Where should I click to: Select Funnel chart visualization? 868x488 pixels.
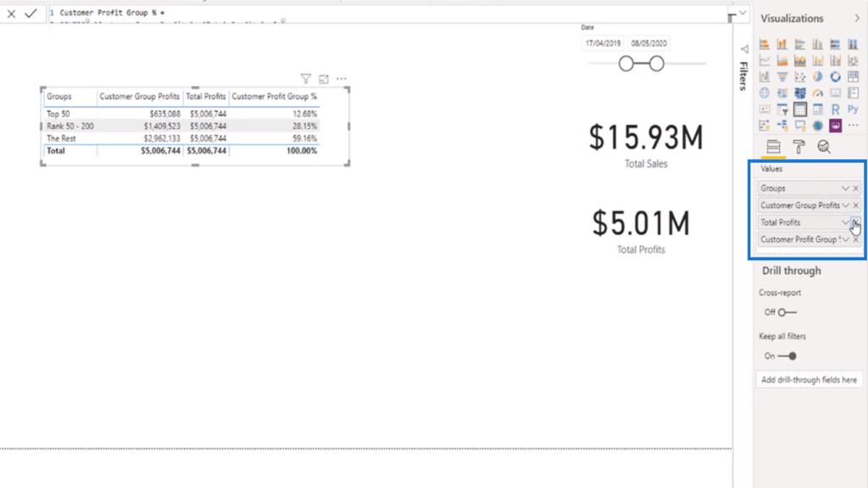click(782, 76)
